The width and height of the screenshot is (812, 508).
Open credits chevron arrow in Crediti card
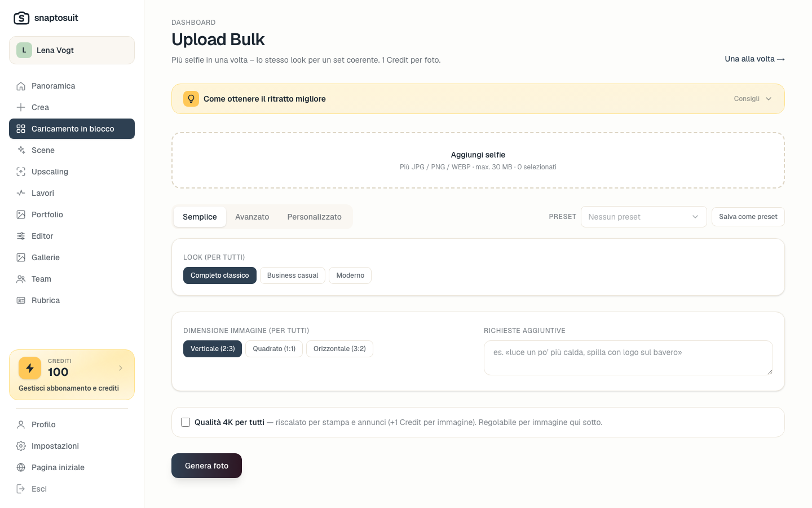click(121, 368)
